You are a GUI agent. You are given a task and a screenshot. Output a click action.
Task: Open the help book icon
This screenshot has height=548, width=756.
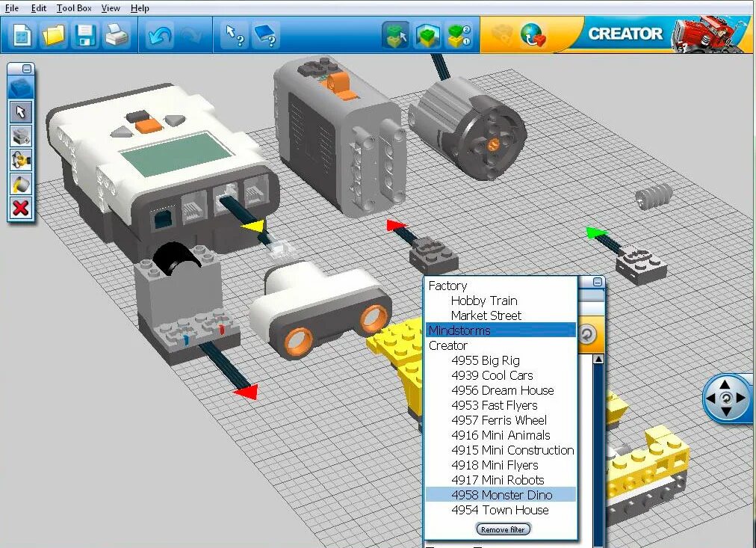coord(266,34)
